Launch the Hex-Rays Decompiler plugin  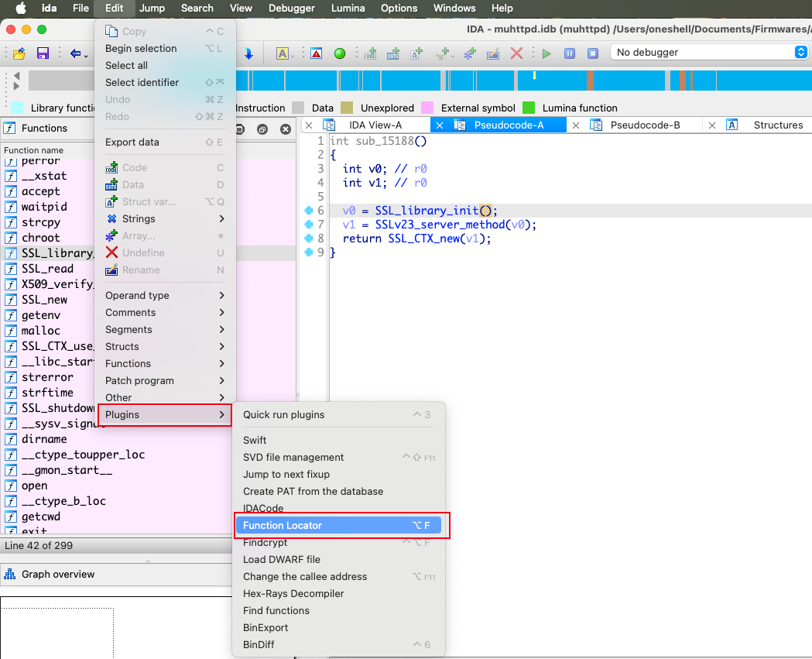(x=338, y=593)
